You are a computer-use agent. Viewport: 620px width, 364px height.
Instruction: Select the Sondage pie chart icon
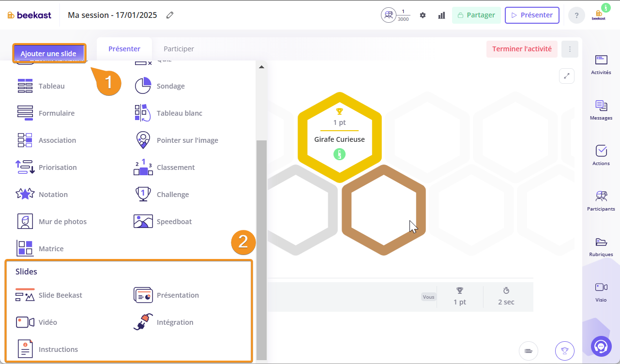(143, 86)
